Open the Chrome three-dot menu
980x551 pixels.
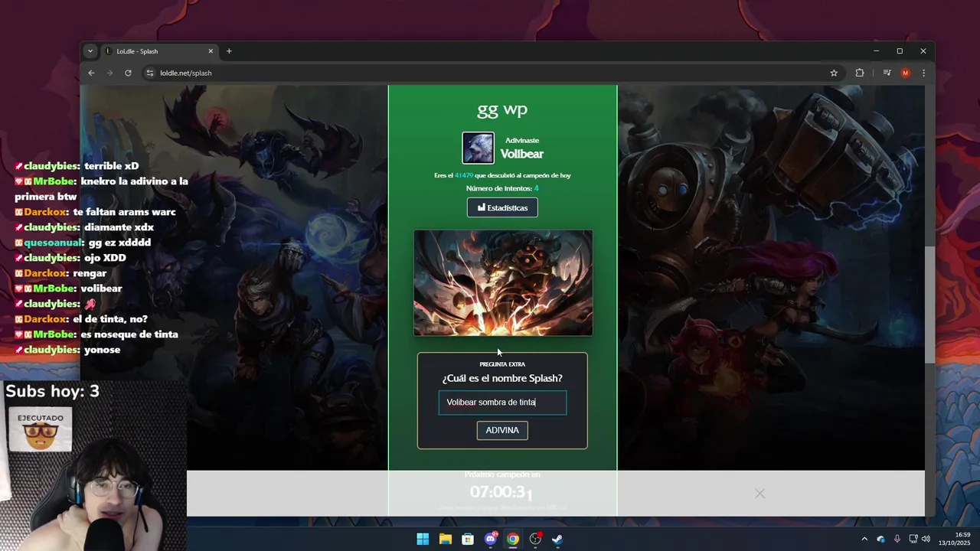pyautogui.click(x=923, y=73)
